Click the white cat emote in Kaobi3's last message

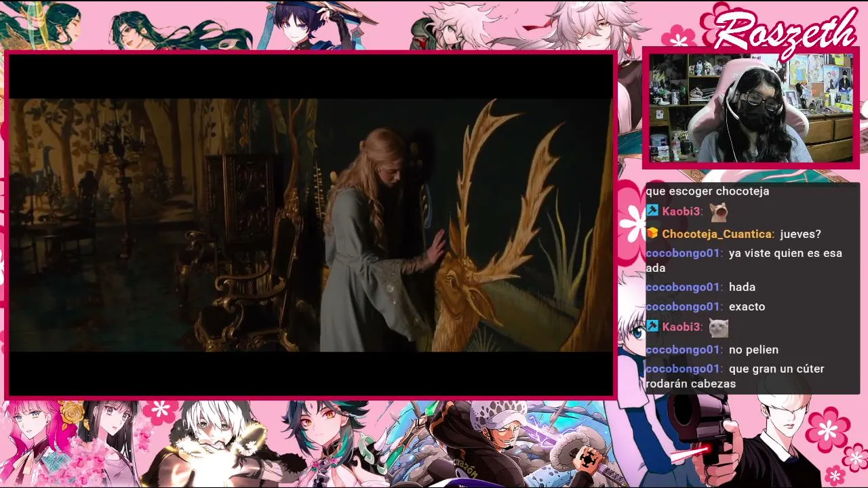point(718,327)
